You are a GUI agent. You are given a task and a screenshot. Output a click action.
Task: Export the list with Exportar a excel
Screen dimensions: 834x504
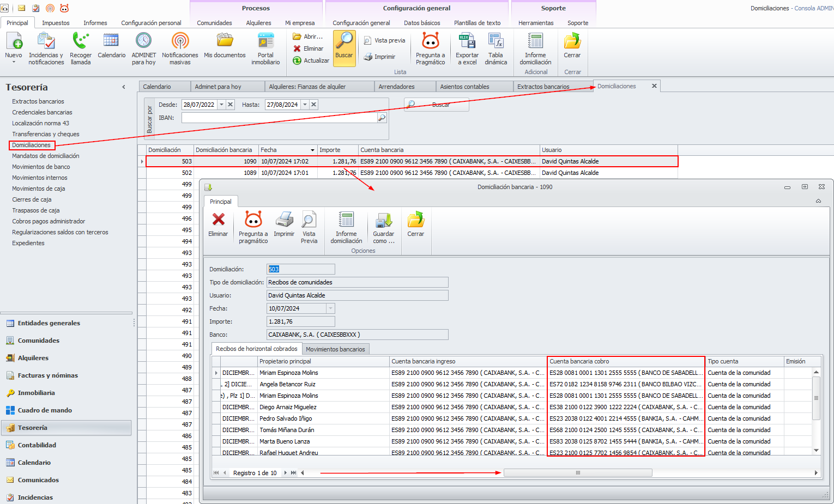[x=467, y=48]
